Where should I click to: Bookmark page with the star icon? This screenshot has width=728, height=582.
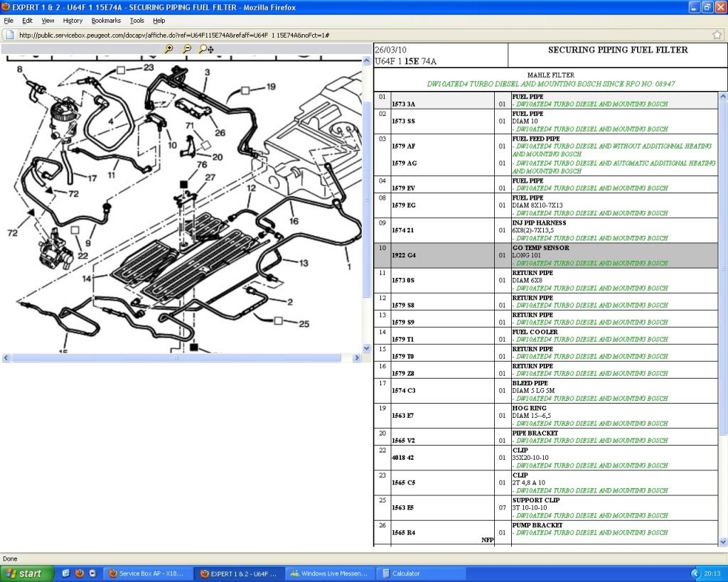click(x=717, y=35)
